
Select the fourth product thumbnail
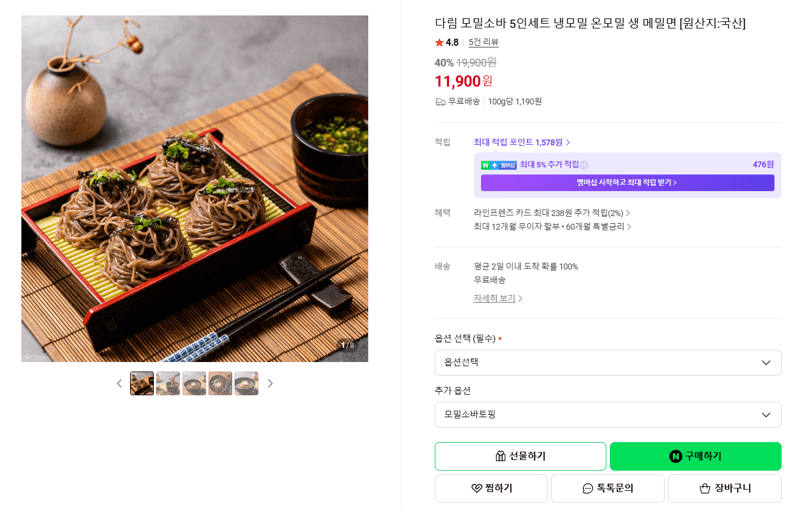(x=220, y=384)
